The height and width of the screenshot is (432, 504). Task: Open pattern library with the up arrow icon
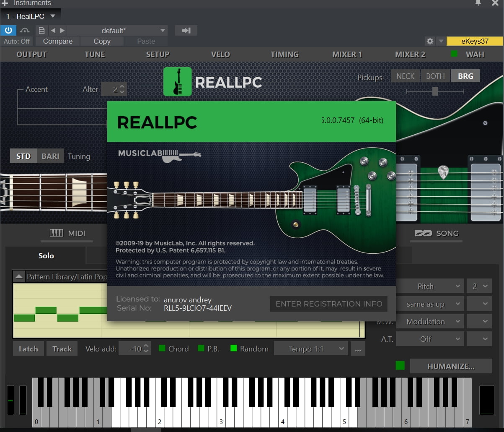[x=19, y=276]
